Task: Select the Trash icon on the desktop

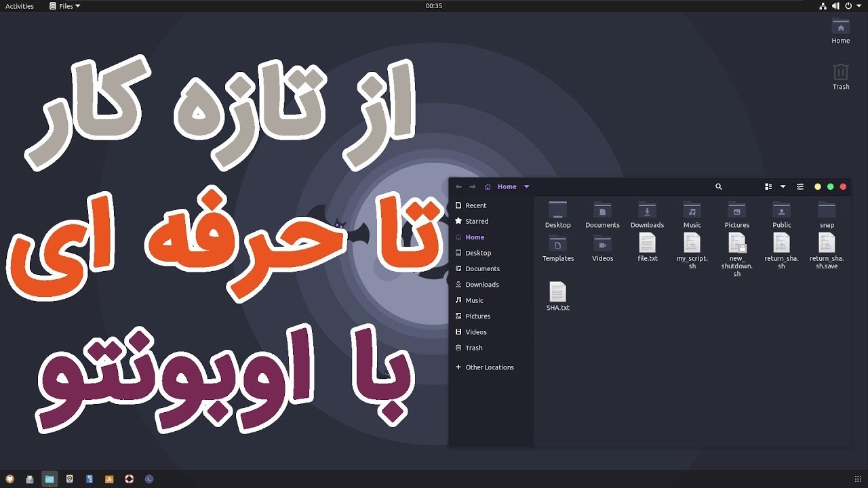Action: [841, 77]
